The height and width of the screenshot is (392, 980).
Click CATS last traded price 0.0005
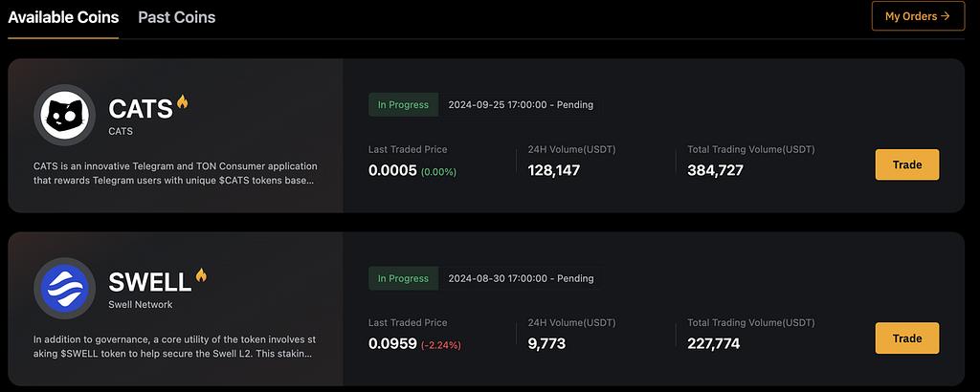pos(390,171)
